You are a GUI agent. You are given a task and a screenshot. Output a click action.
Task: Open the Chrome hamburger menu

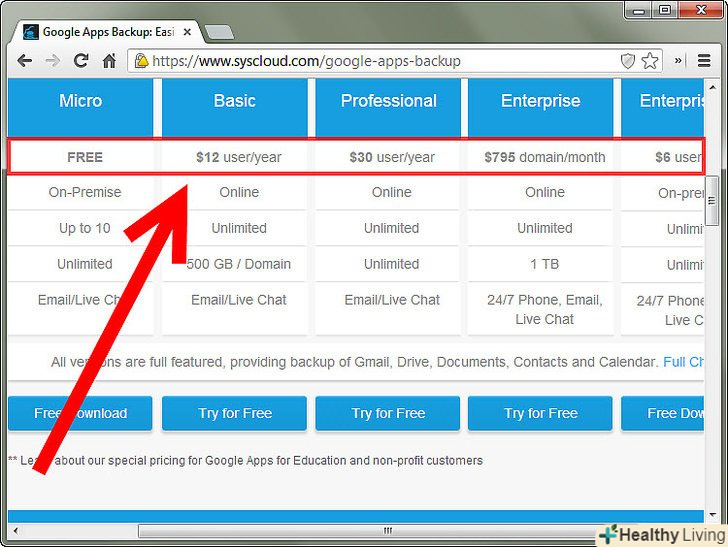pyautogui.click(x=704, y=60)
